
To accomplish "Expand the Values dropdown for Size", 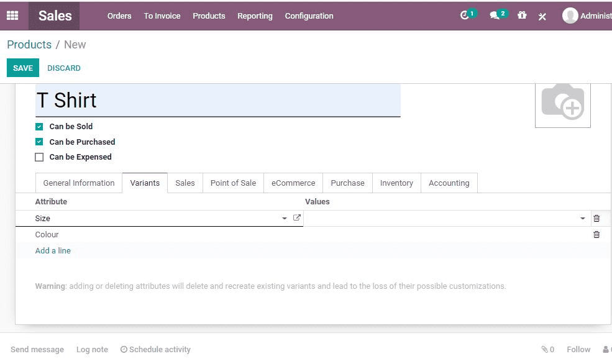I will pyautogui.click(x=582, y=219).
